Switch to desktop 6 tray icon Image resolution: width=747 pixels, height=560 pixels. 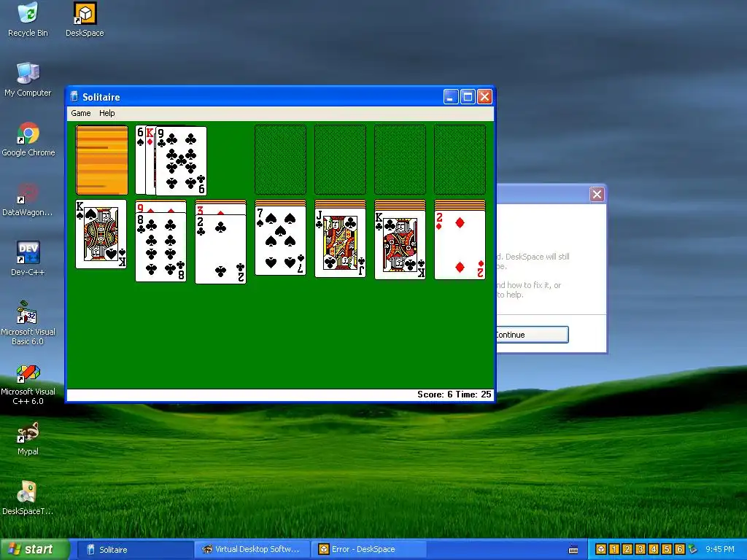point(679,549)
